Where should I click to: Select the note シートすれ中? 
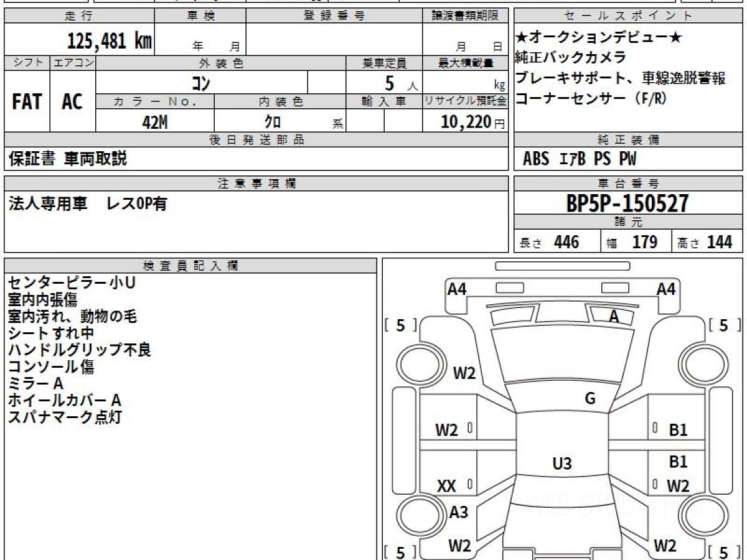pyautogui.click(x=51, y=334)
